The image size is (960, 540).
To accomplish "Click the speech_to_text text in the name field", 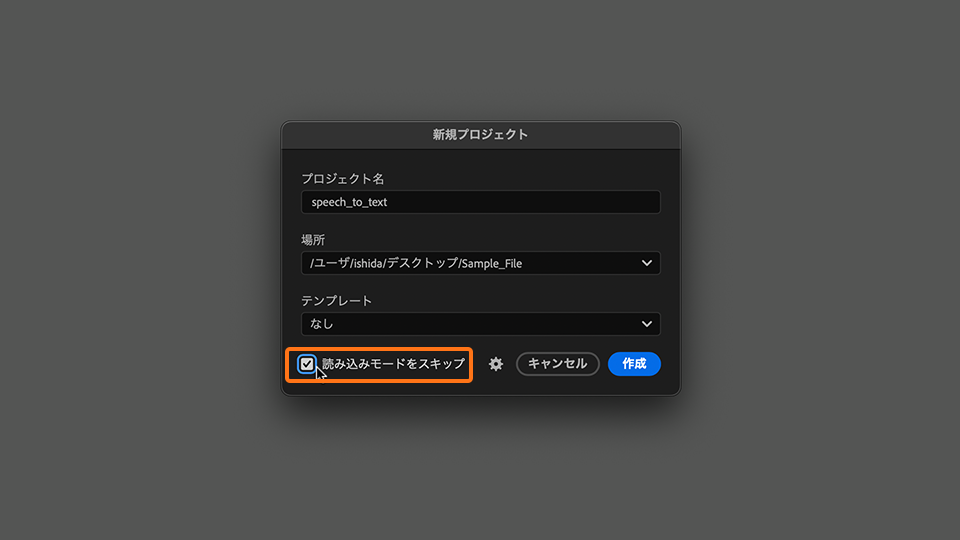I will coord(349,202).
